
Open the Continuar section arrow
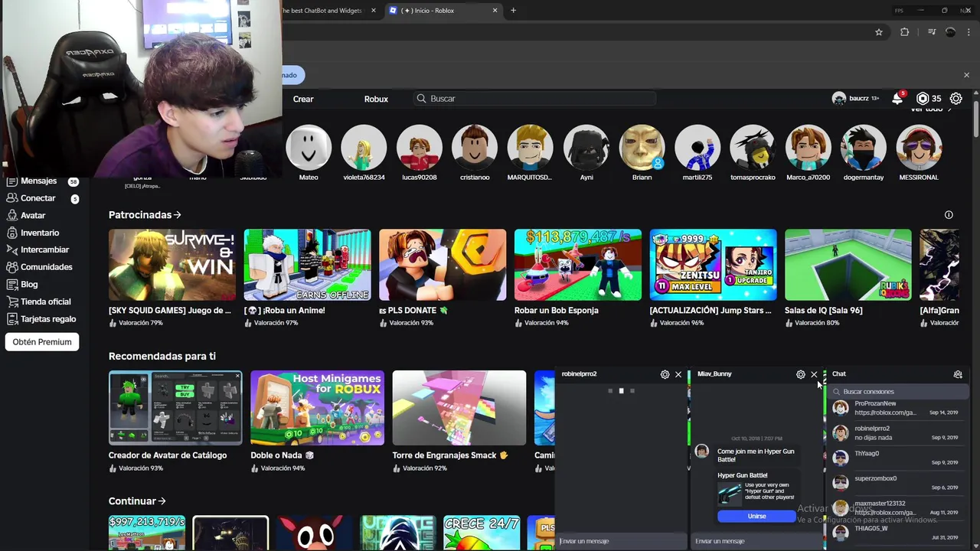click(162, 501)
